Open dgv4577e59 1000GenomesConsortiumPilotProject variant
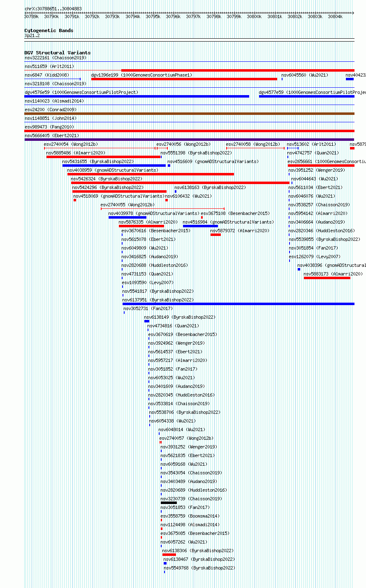The height and width of the screenshot is (588, 366). tap(313, 93)
